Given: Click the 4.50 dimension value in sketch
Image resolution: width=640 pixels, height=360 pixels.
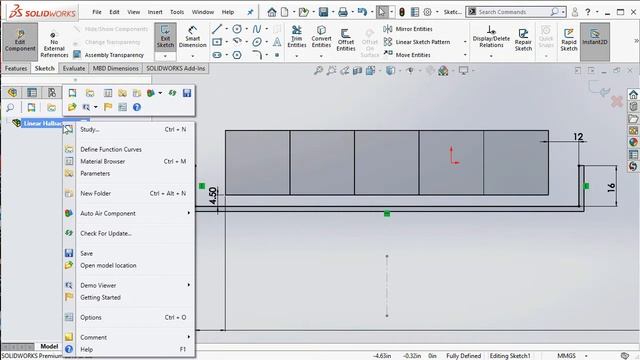Looking at the screenshot, I should [213, 196].
